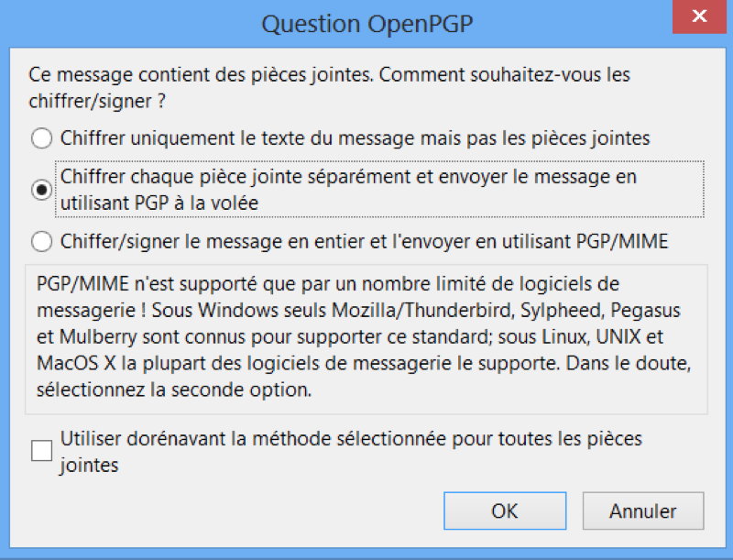This screenshot has width=733, height=560.
Task: Click the label 'utilisant PGP à la volée'
Action: 156,199
